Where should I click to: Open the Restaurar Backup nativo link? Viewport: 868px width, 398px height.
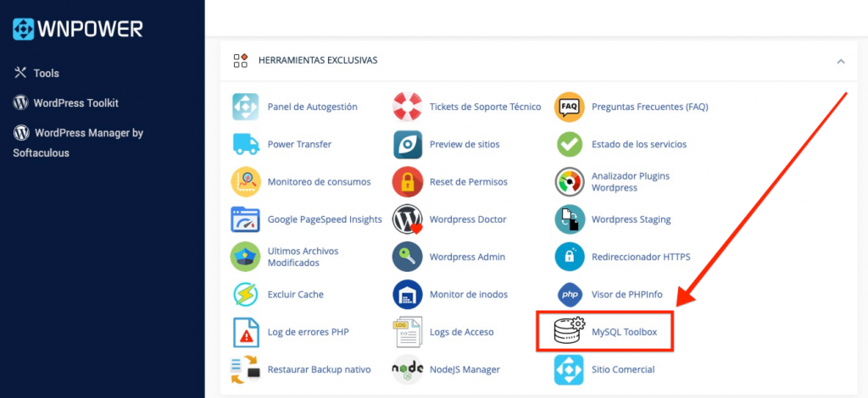point(319,369)
